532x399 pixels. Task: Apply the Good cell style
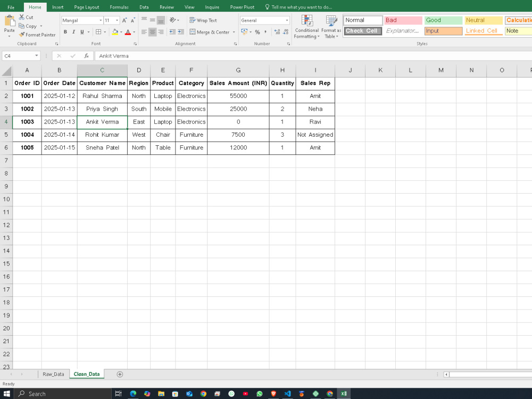pyautogui.click(x=444, y=20)
